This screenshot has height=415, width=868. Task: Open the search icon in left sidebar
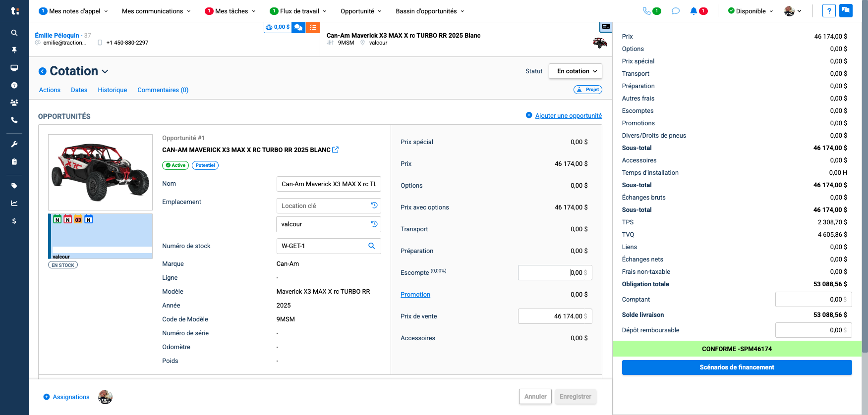(14, 33)
